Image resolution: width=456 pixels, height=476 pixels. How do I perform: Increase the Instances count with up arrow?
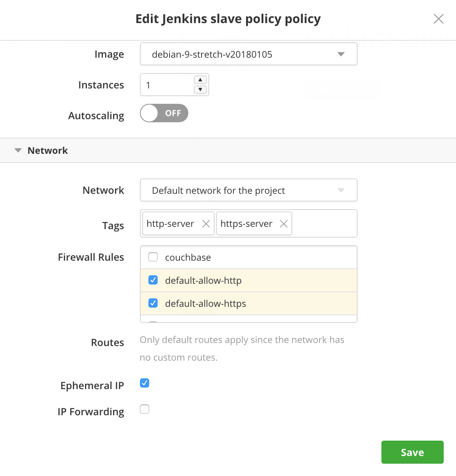tap(200, 80)
